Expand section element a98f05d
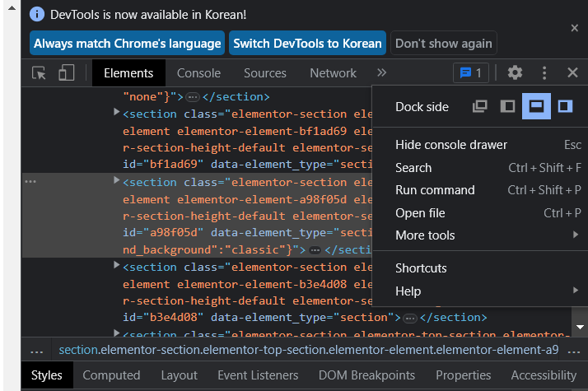 116,180
